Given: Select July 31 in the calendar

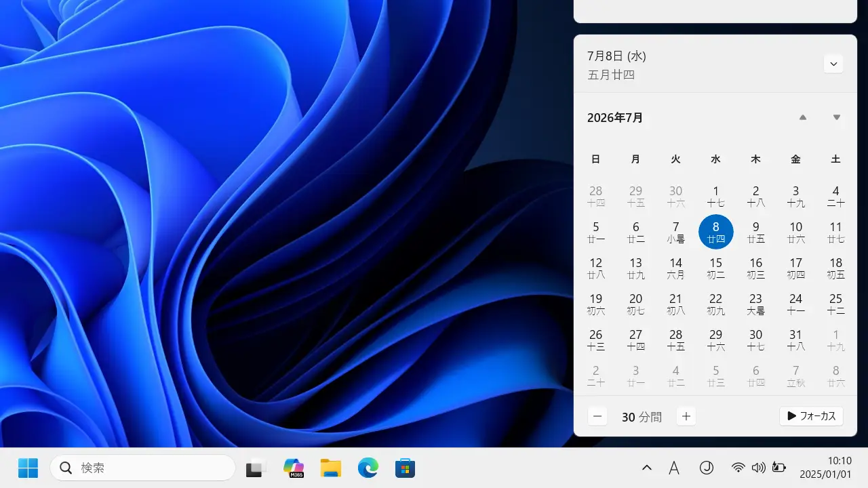Looking at the screenshot, I should [796, 340].
